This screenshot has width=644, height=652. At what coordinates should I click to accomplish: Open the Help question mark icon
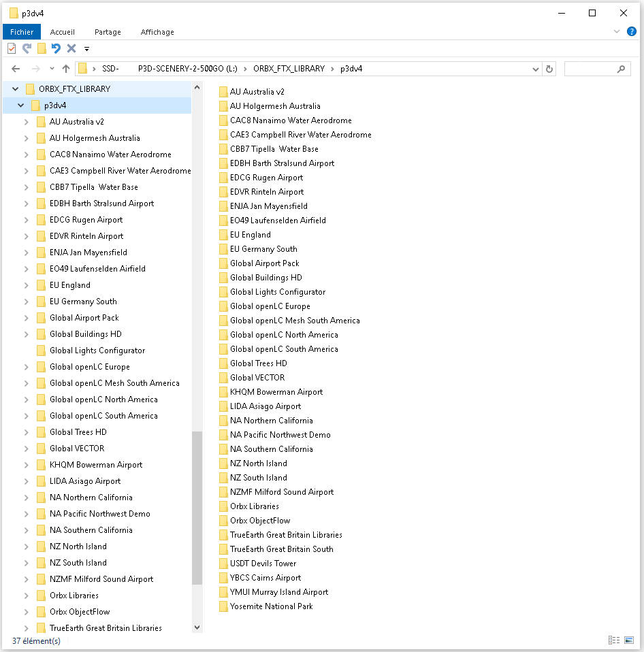(x=632, y=31)
